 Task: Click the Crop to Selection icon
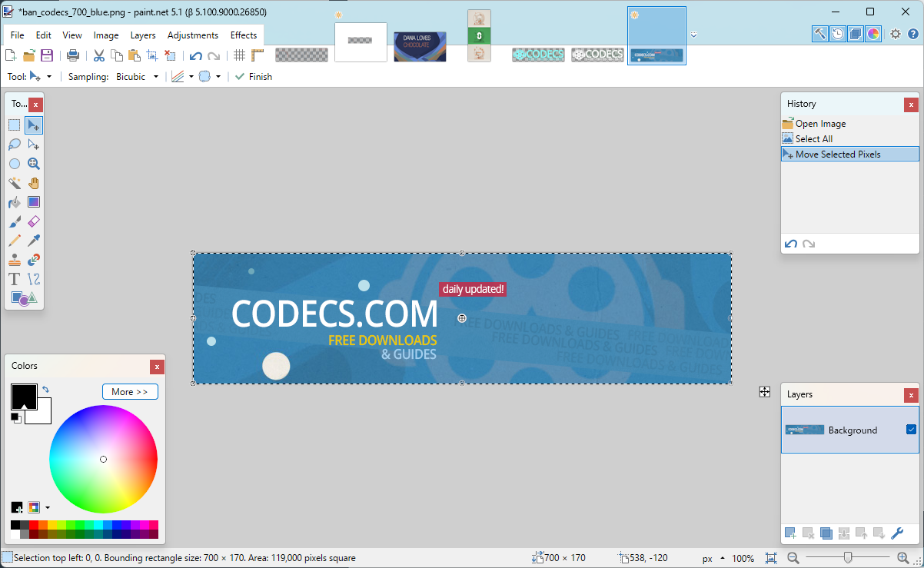point(152,55)
